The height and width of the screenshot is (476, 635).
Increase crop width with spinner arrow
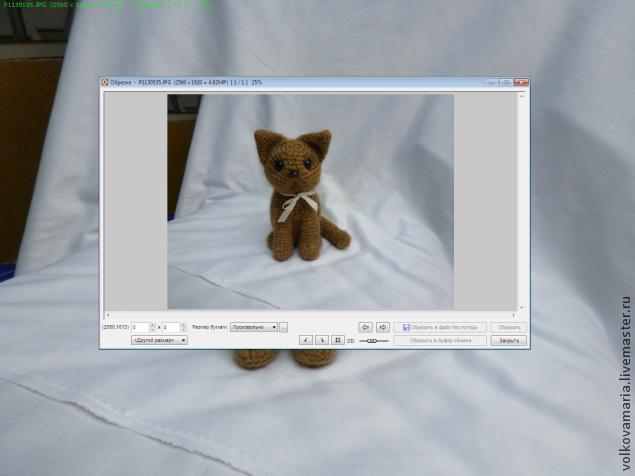click(152, 324)
